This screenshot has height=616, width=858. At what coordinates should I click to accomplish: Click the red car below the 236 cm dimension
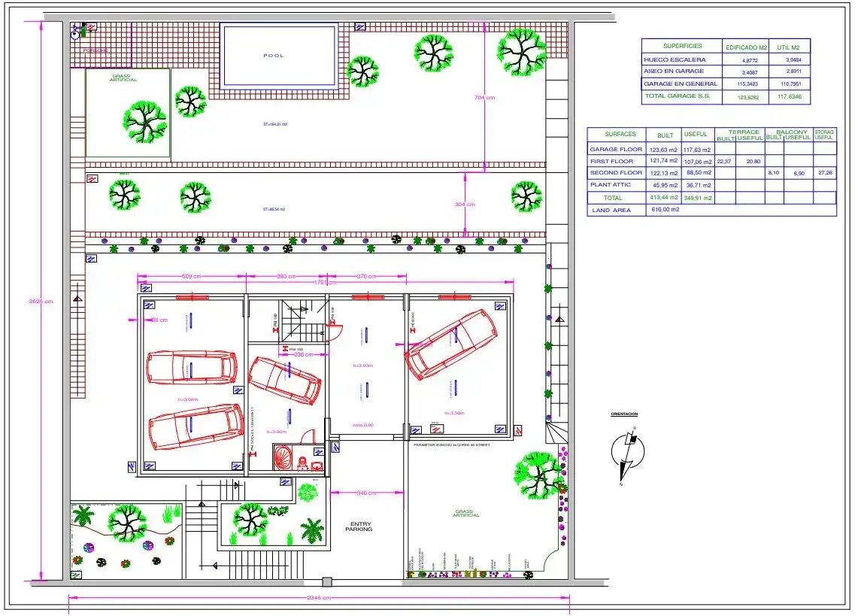click(x=284, y=380)
